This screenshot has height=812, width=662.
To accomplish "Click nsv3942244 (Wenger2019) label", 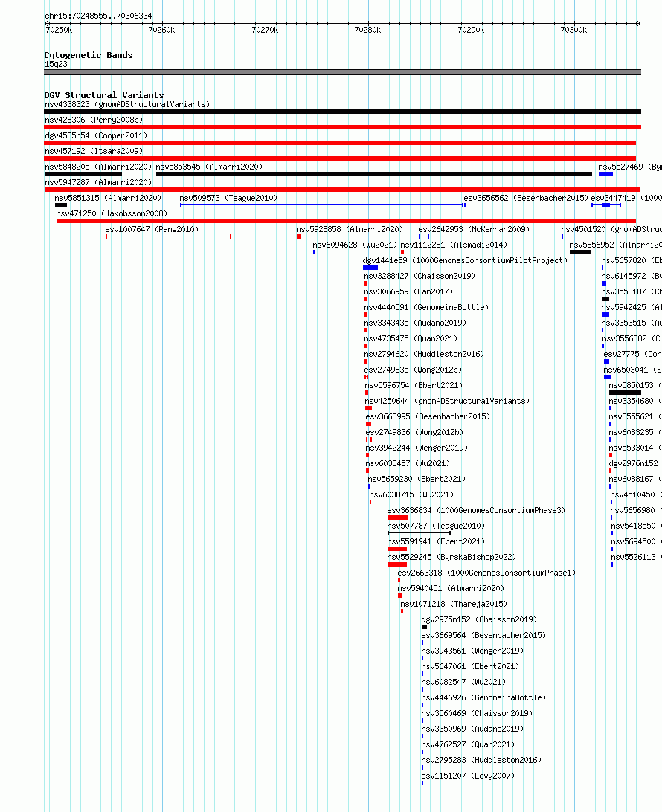I will [417, 447].
